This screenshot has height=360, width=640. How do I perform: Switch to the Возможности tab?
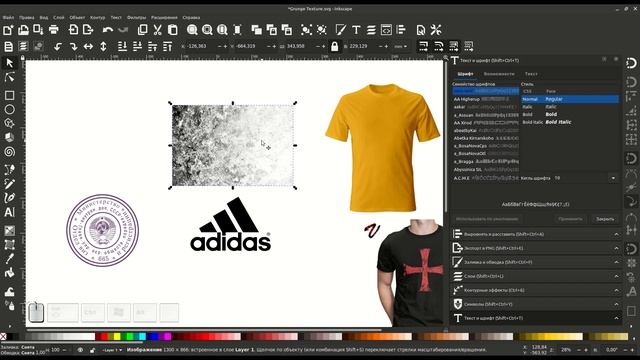(x=499, y=74)
